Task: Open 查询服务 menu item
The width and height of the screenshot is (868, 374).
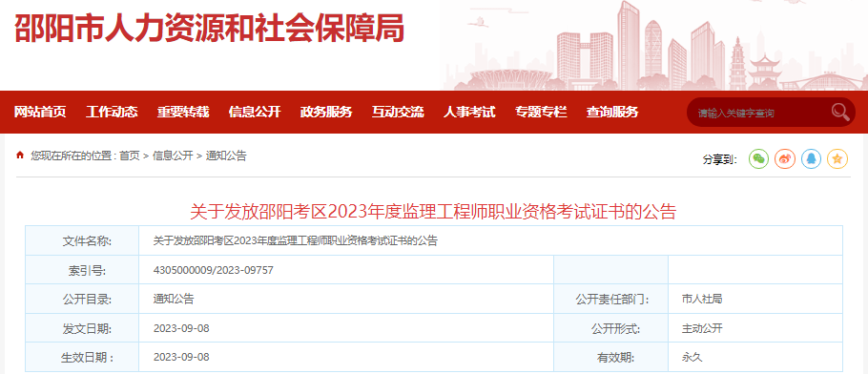Action: (x=612, y=112)
